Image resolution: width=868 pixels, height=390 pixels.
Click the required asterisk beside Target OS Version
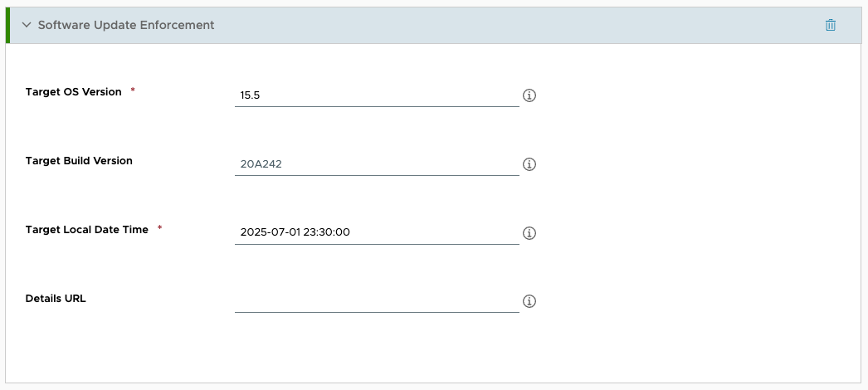133,90
